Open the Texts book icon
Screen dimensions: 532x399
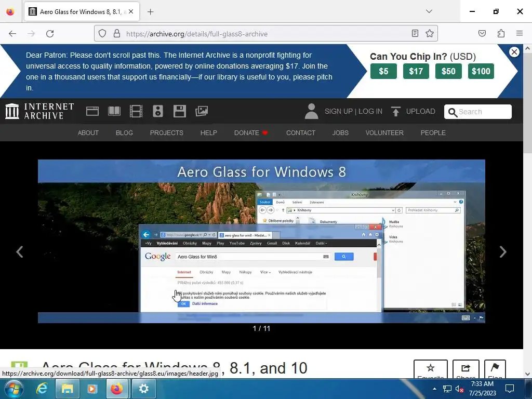pyautogui.click(x=114, y=111)
